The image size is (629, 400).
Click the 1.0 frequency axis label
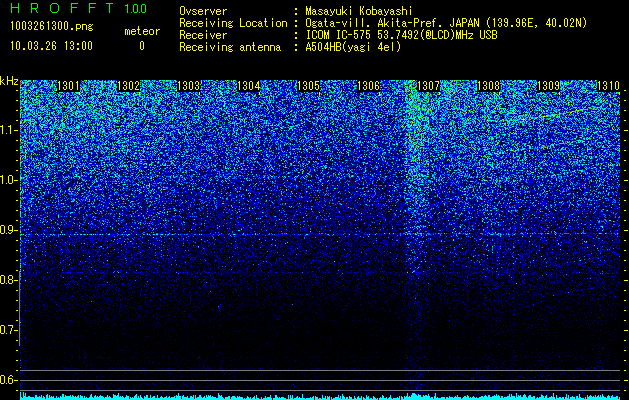point(8,180)
